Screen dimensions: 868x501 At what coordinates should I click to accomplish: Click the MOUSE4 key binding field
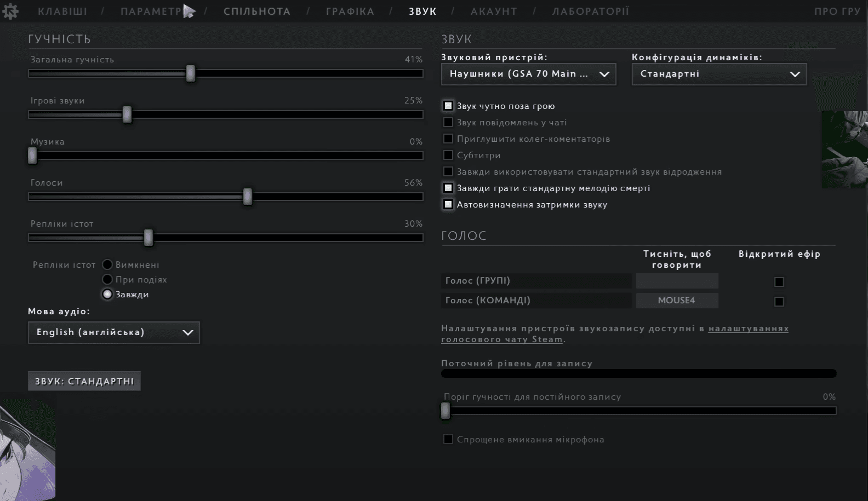pos(677,301)
